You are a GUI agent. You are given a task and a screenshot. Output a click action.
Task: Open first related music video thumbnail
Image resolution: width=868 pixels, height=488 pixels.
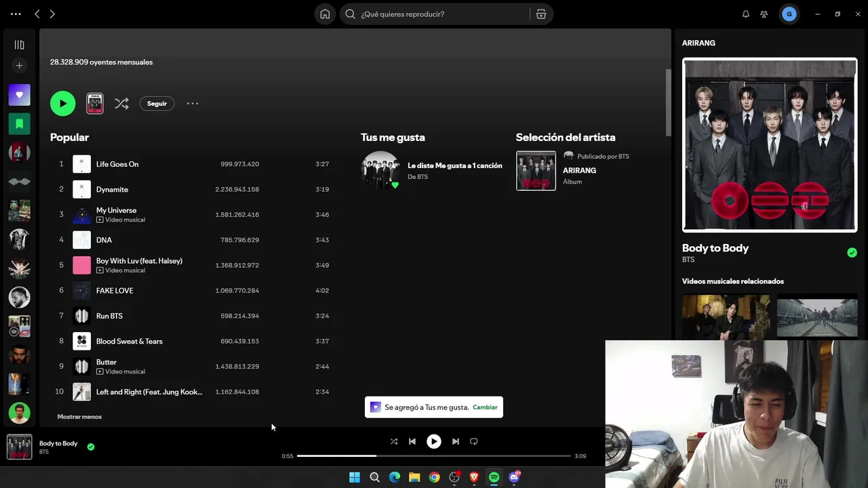click(726, 317)
